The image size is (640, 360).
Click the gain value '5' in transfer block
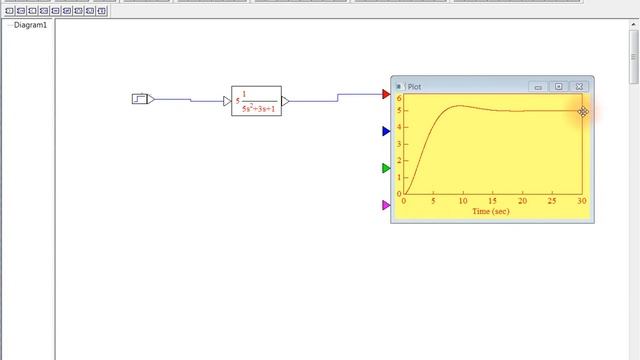click(x=238, y=101)
